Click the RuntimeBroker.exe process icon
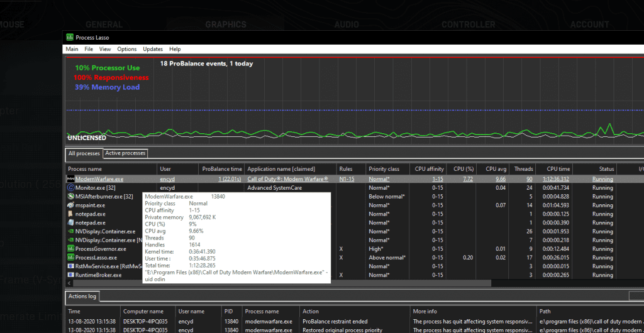Screen dimensions: 644x333 coord(70,275)
